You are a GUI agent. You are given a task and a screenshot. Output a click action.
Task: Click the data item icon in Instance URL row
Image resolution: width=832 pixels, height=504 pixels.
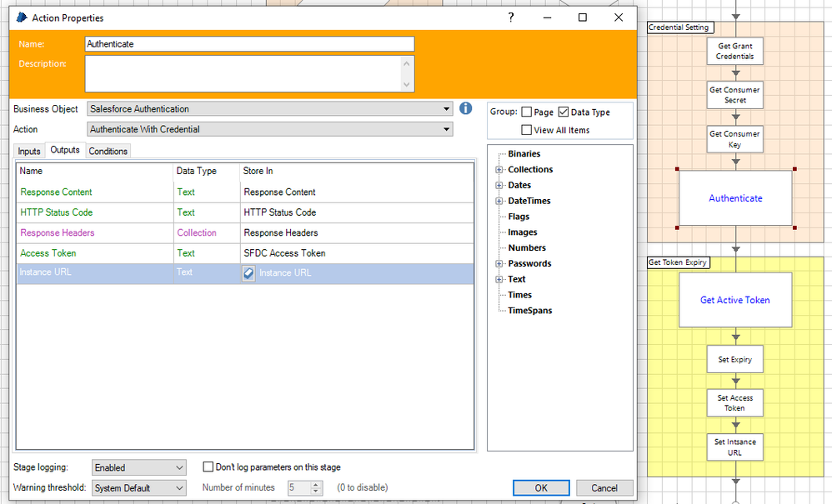248,273
